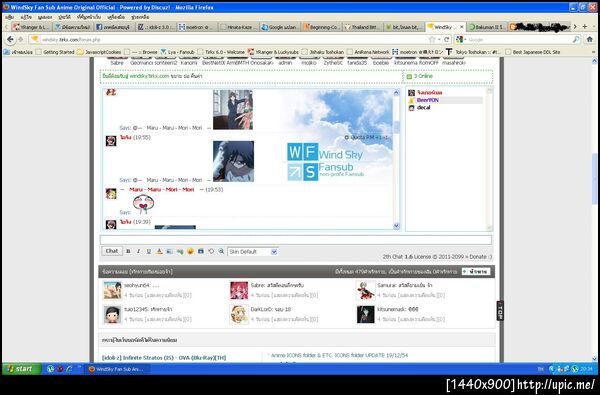Screen dimensions: 600x395
Task: Click the Firefox URL address bar
Action: pos(228,39)
